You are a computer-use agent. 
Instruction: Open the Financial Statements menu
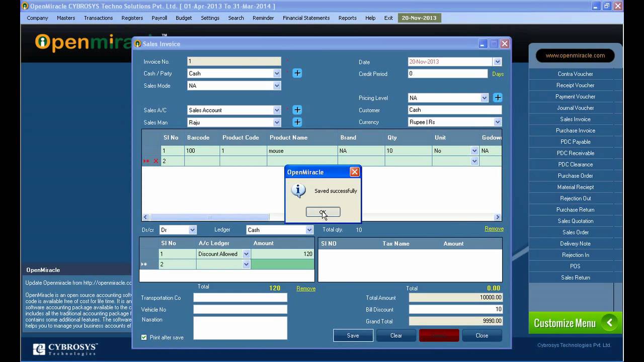[x=306, y=18]
